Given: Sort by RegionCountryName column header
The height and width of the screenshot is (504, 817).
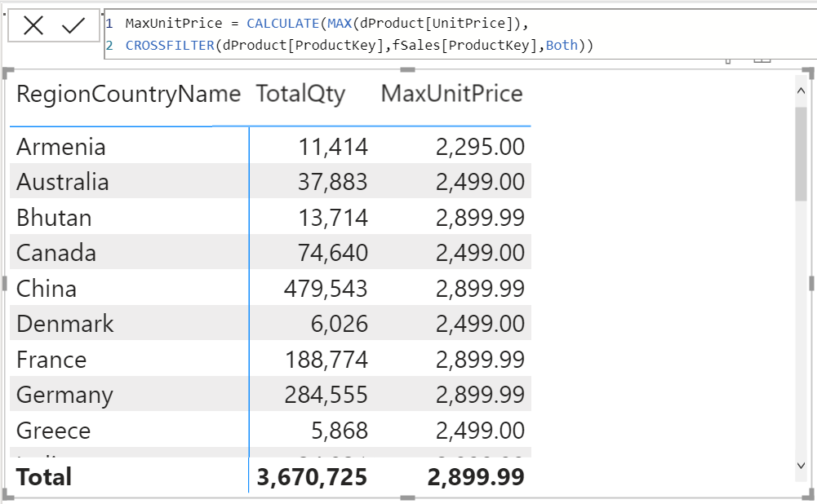Looking at the screenshot, I should coord(128,95).
